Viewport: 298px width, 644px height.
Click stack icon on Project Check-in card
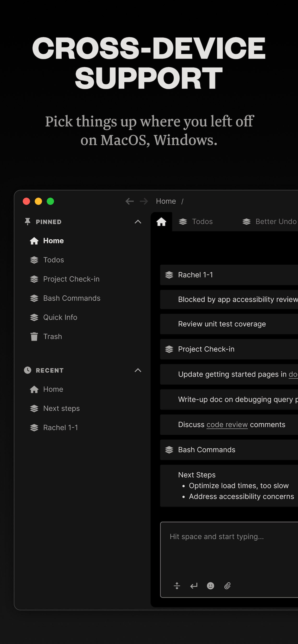[169, 349]
